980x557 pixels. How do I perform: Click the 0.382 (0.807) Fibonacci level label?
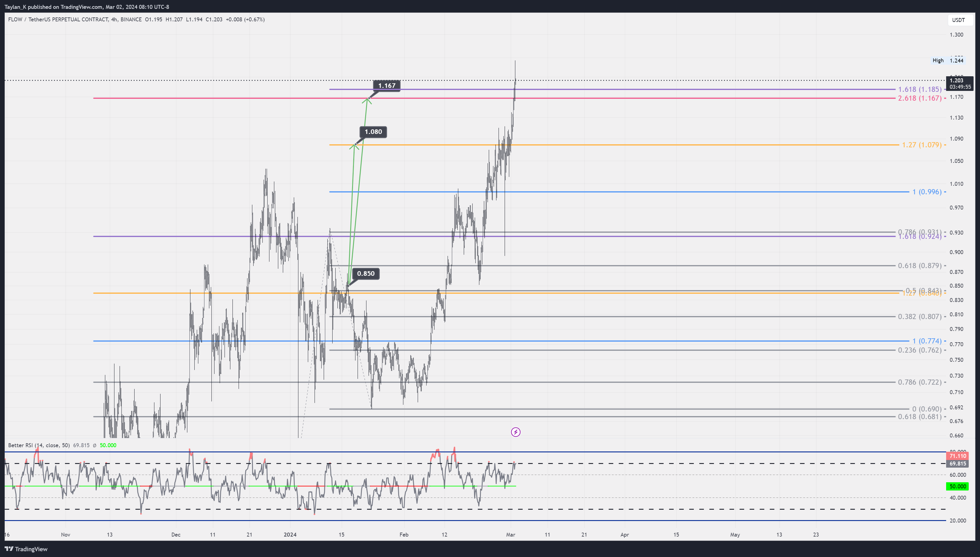[920, 316]
